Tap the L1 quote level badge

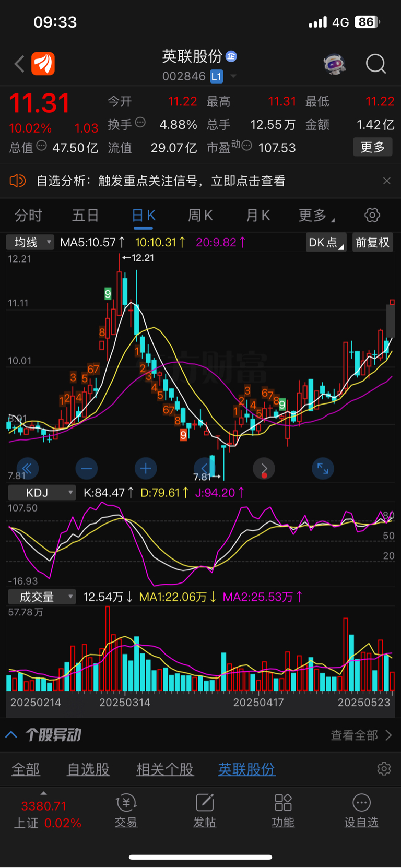(216, 77)
